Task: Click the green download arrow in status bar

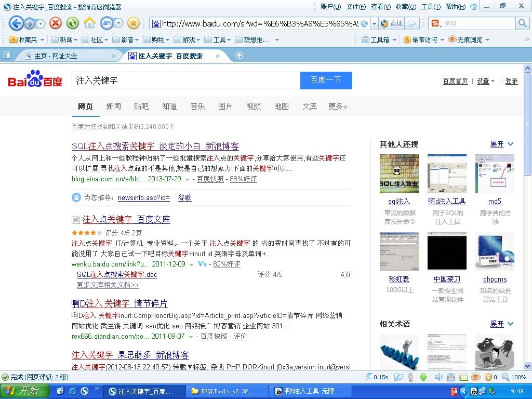Action: 423,377
